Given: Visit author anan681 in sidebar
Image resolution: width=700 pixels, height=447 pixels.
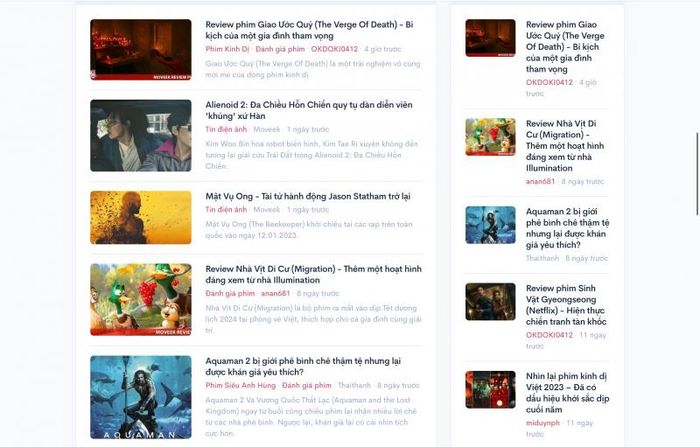Looking at the screenshot, I should 540,182.
